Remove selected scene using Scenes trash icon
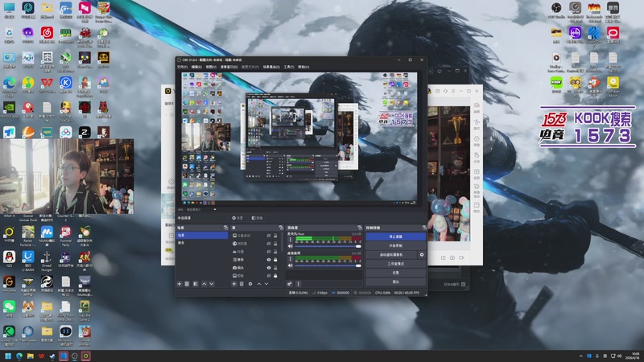The width and height of the screenshot is (644, 362). [x=187, y=284]
